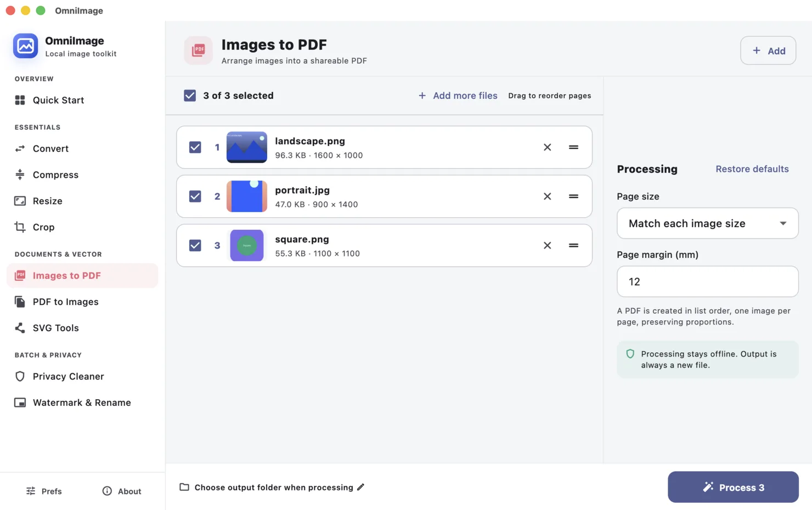The height and width of the screenshot is (510, 812).
Task: Click the reorder handle for square.png
Action: (573, 245)
